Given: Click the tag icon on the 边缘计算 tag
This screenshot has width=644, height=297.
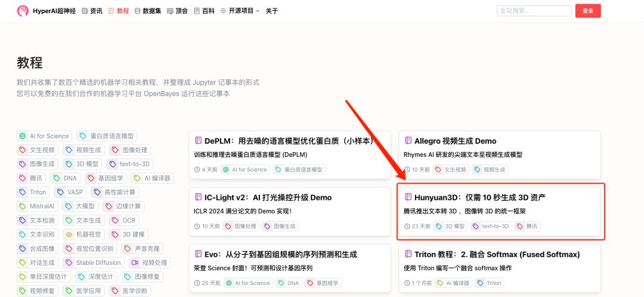Looking at the screenshot, I should click(x=109, y=206).
